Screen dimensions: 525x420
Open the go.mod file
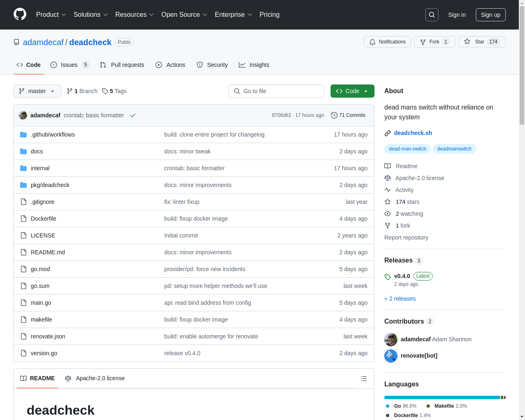[x=40, y=269]
